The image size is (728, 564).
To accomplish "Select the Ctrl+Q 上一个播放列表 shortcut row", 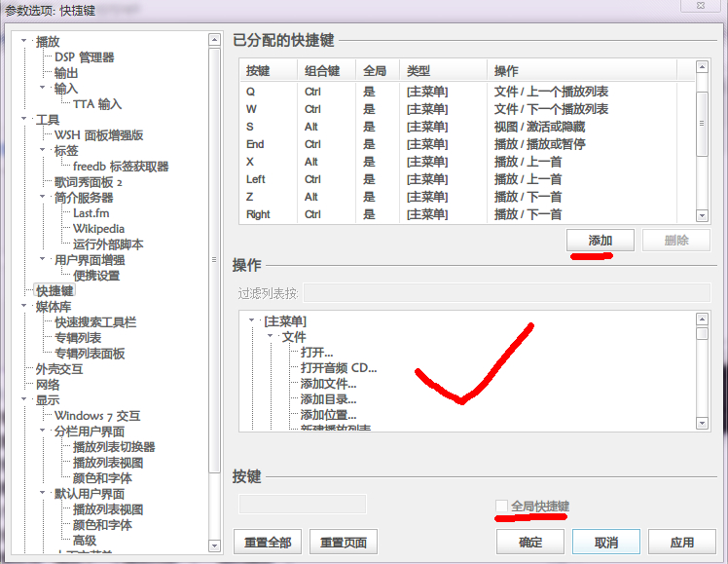I will coord(467,92).
